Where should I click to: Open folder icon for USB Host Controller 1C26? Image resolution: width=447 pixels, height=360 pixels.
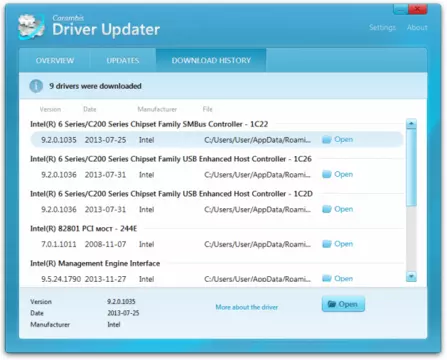tap(327, 174)
